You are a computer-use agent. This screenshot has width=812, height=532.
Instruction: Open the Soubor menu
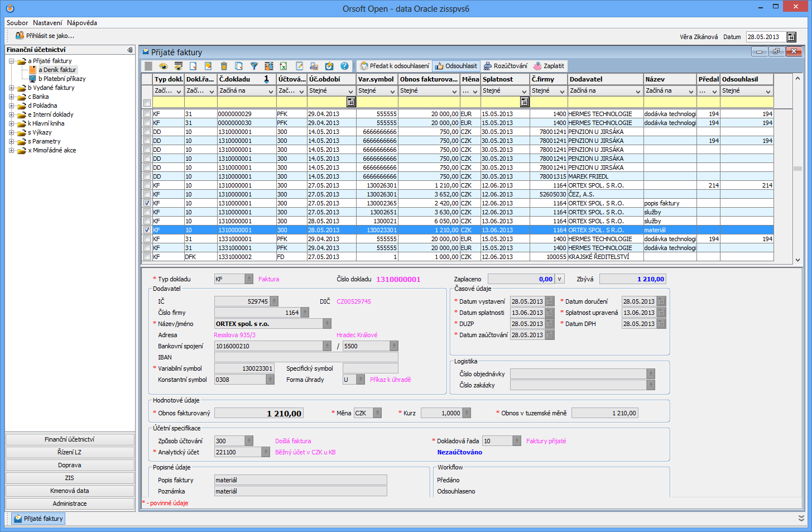(x=17, y=23)
